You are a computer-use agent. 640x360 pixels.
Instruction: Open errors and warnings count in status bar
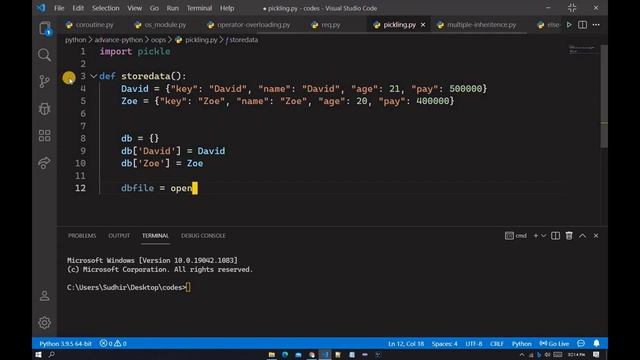click(x=113, y=344)
